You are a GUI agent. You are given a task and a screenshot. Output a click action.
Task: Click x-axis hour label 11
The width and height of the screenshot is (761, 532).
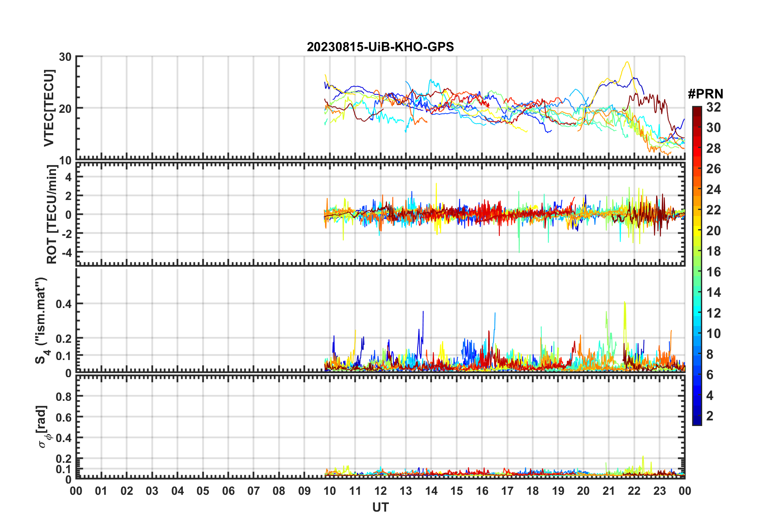[355, 491]
